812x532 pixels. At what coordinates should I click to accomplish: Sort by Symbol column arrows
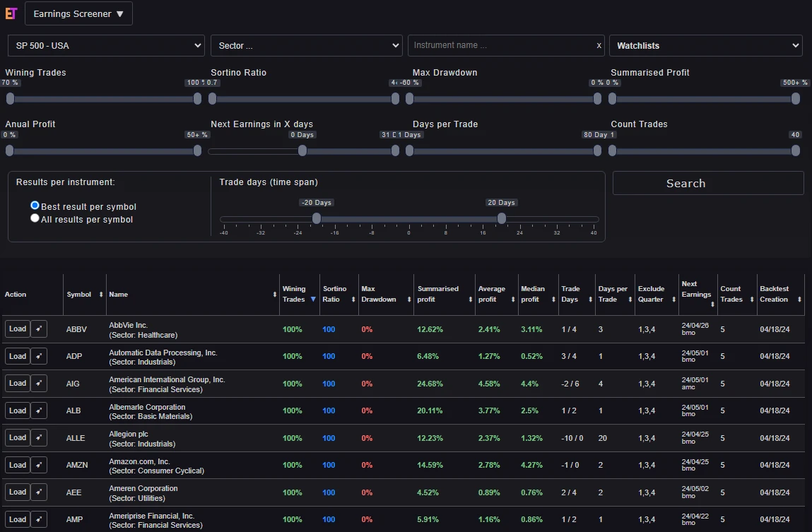100,295
